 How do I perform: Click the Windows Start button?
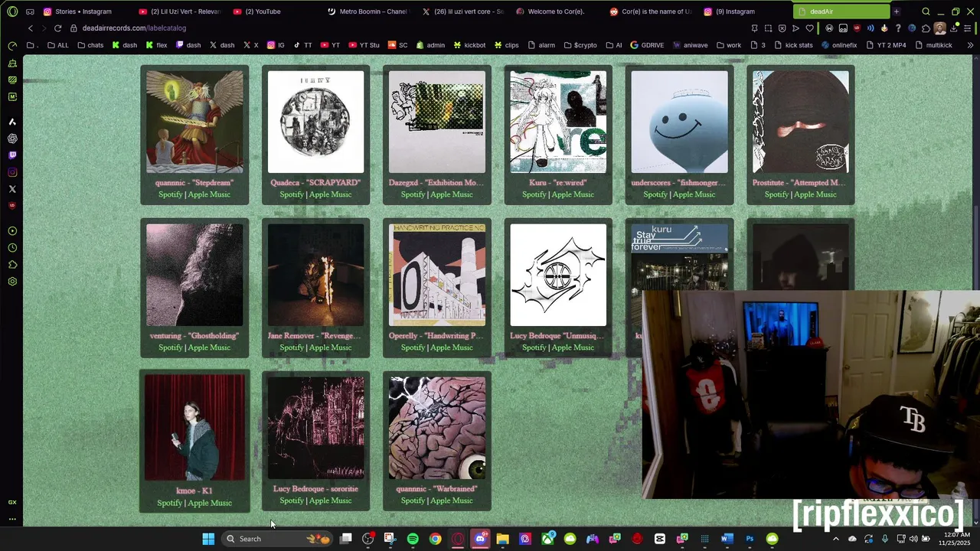pyautogui.click(x=208, y=539)
